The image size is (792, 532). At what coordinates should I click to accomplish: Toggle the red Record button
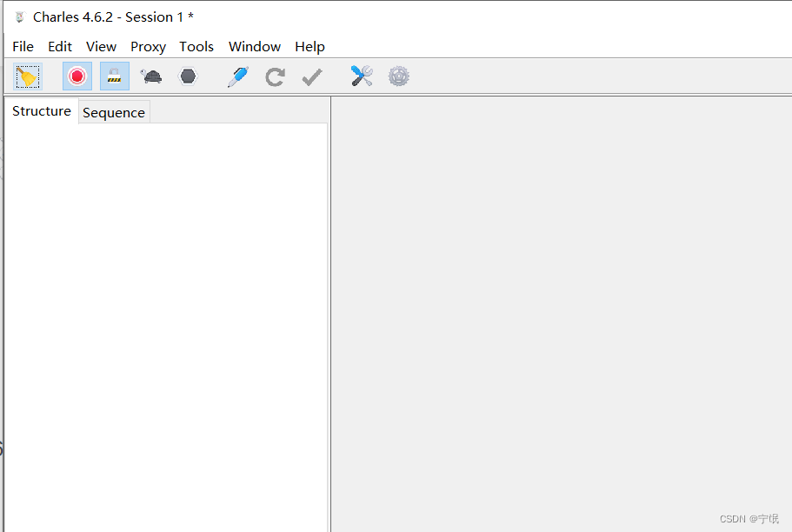click(x=77, y=76)
